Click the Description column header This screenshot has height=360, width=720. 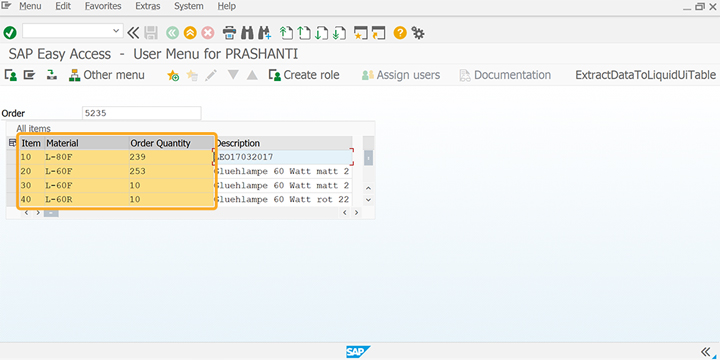coord(283,143)
